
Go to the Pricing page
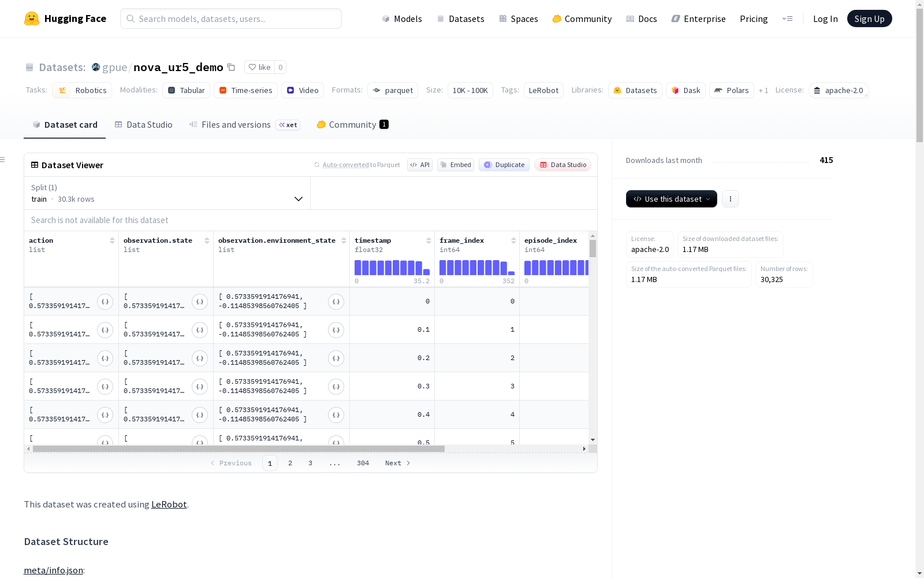(x=754, y=18)
